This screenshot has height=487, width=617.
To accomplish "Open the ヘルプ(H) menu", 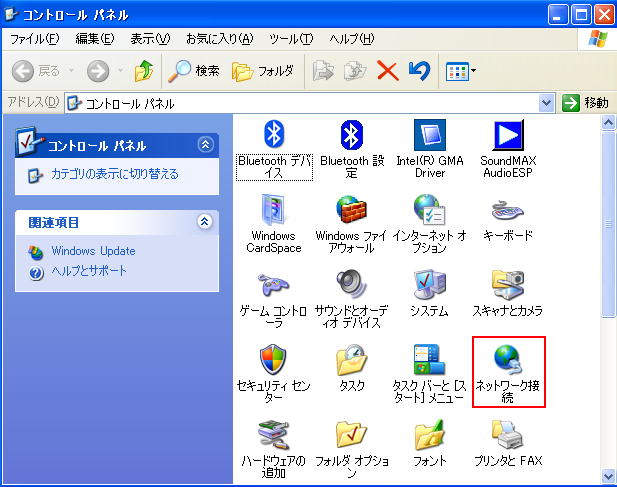I will 352,39.
